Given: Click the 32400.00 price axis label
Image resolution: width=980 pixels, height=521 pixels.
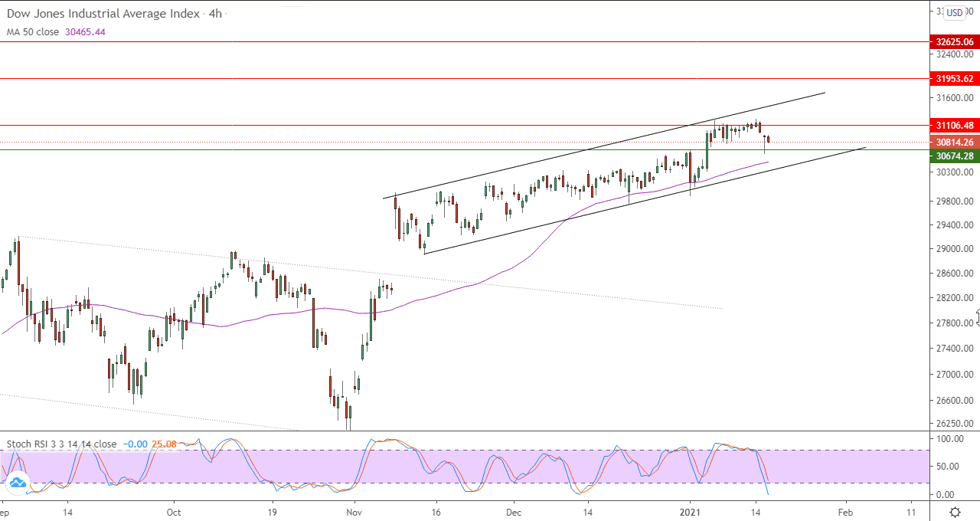Looking at the screenshot, I should pyautogui.click(x=955, y=54).
